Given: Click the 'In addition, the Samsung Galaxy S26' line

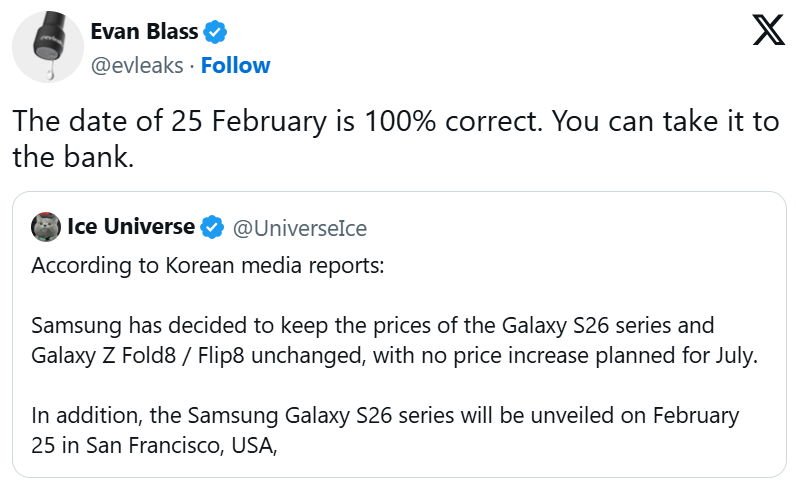Looking at the screenshot, I should point(385,415).
